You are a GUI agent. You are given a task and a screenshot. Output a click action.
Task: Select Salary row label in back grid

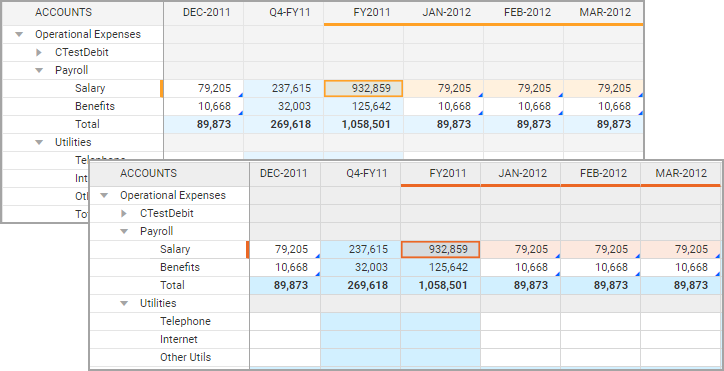tap(90, 88)
